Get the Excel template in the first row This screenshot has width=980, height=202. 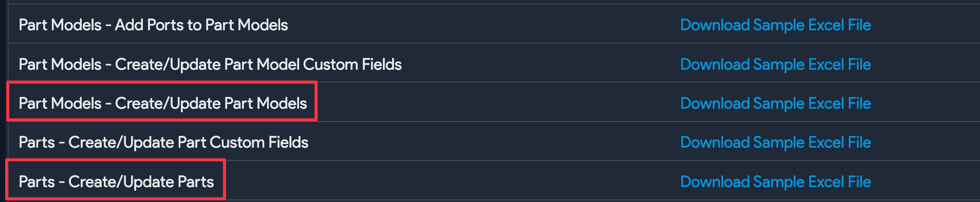[775, 25]
